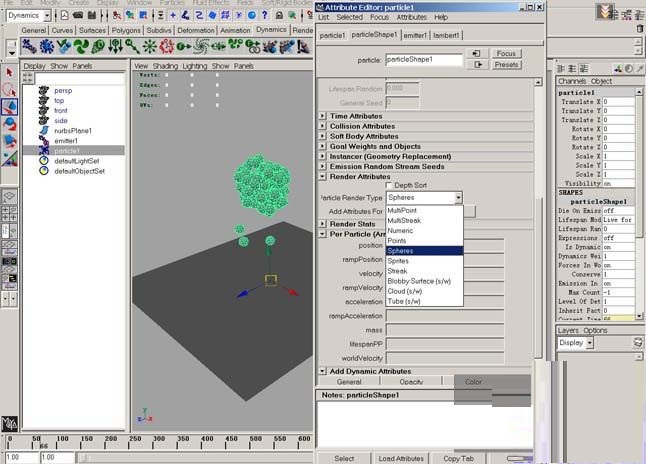The image size is (646, 464).
Task: Click the New Scene icon on status line
Action: (x=65, y=15)
